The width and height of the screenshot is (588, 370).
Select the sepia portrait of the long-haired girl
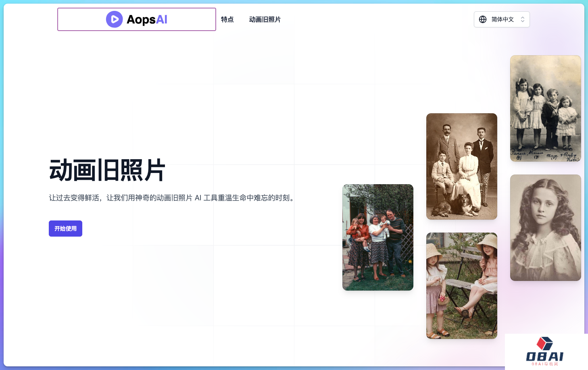coord(545,227)
